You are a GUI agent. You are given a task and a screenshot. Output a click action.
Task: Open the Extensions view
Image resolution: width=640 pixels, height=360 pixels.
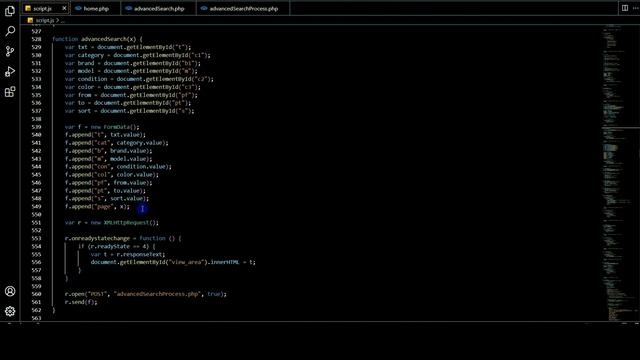10,92
